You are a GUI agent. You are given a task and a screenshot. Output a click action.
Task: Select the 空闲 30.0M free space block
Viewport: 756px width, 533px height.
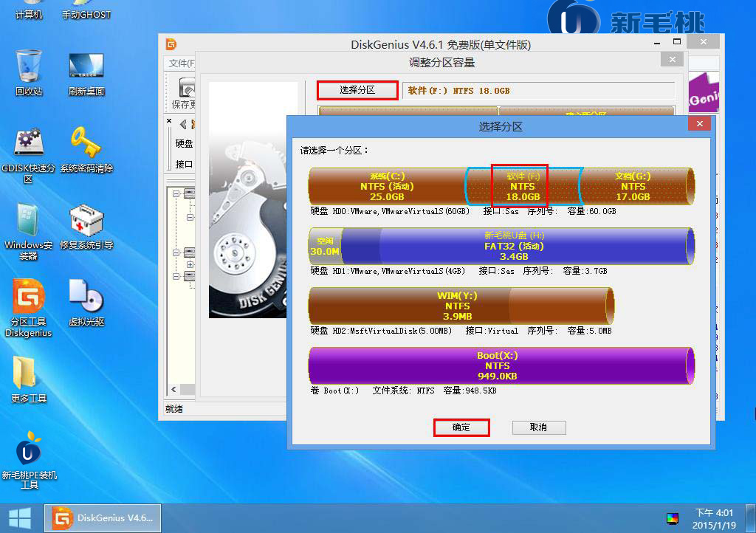(x=325, y=247)
